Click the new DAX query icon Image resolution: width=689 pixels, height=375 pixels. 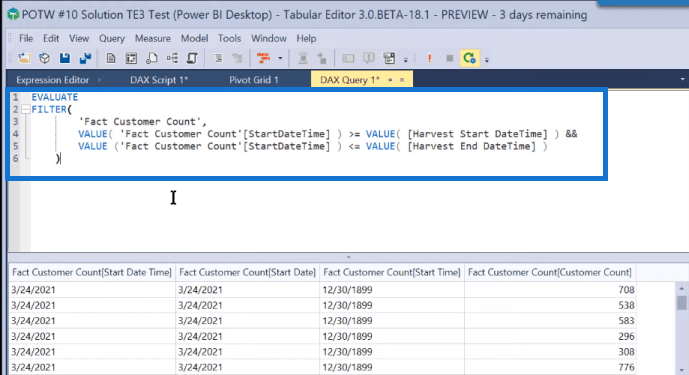coord(152,58)
